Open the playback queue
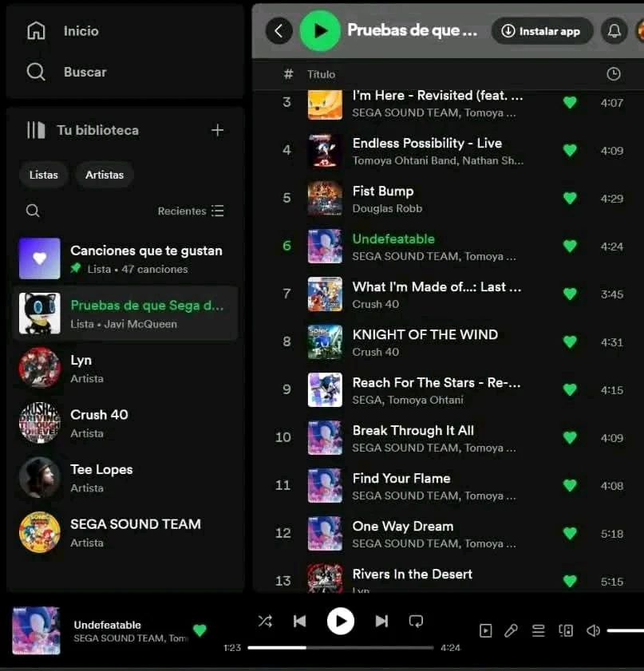The height and width of the screenshot is (671, 644). coord(539,630)
